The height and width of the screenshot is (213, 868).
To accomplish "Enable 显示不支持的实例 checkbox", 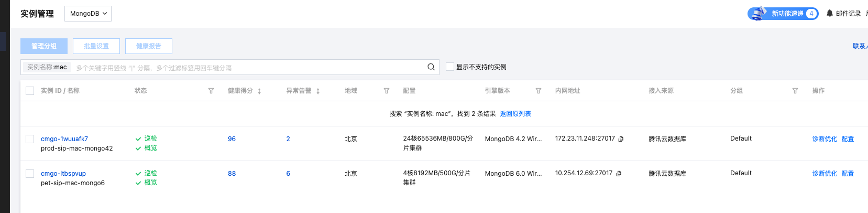I will pyautogui.click(x=450, y=67).
